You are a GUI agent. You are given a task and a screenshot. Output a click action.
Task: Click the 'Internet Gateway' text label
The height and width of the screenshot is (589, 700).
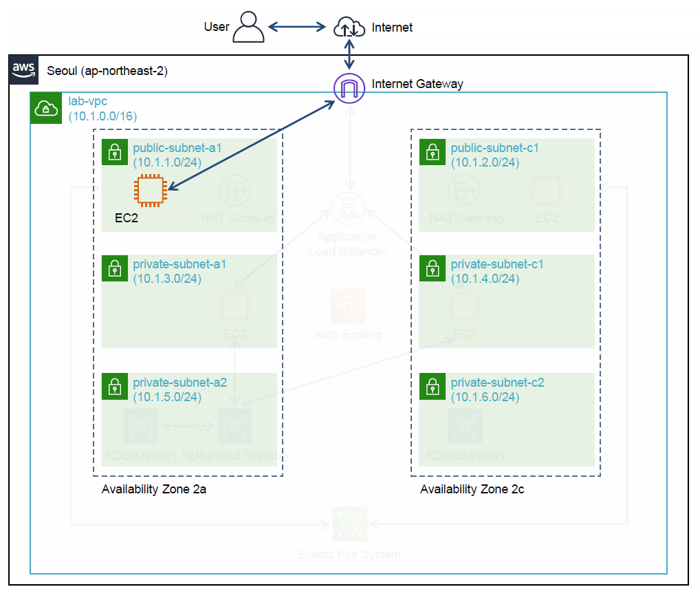point(417,84)
